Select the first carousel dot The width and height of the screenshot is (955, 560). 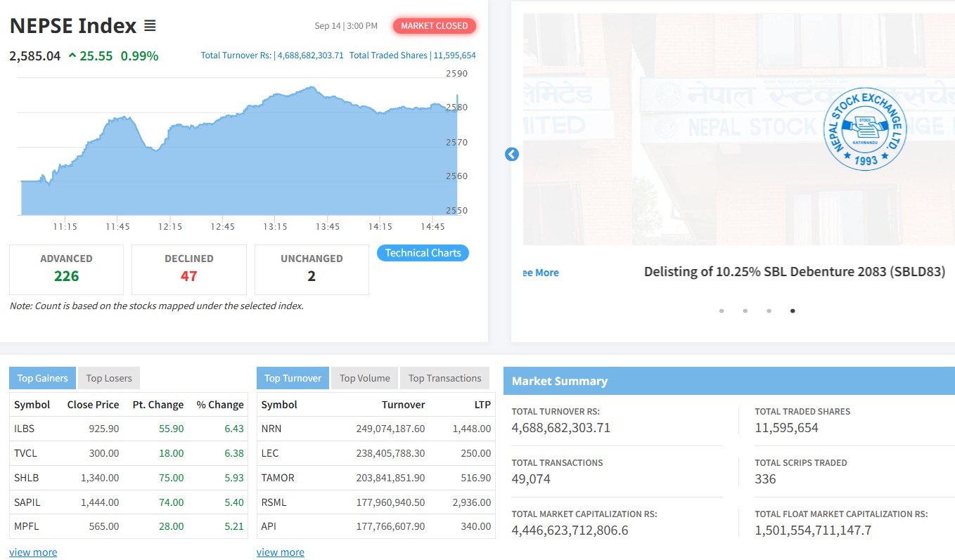[x=722, y=311]
